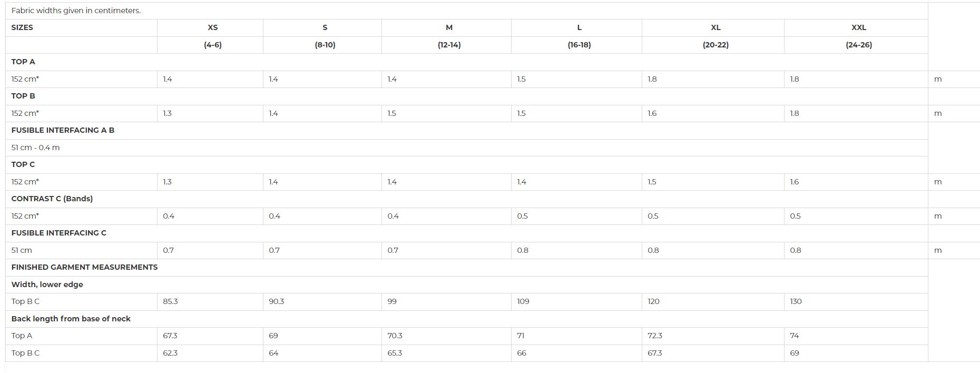The height and width of the screenshot is (373, 980).
Task: Click the TOP B section heading
Action: [23, 96]
